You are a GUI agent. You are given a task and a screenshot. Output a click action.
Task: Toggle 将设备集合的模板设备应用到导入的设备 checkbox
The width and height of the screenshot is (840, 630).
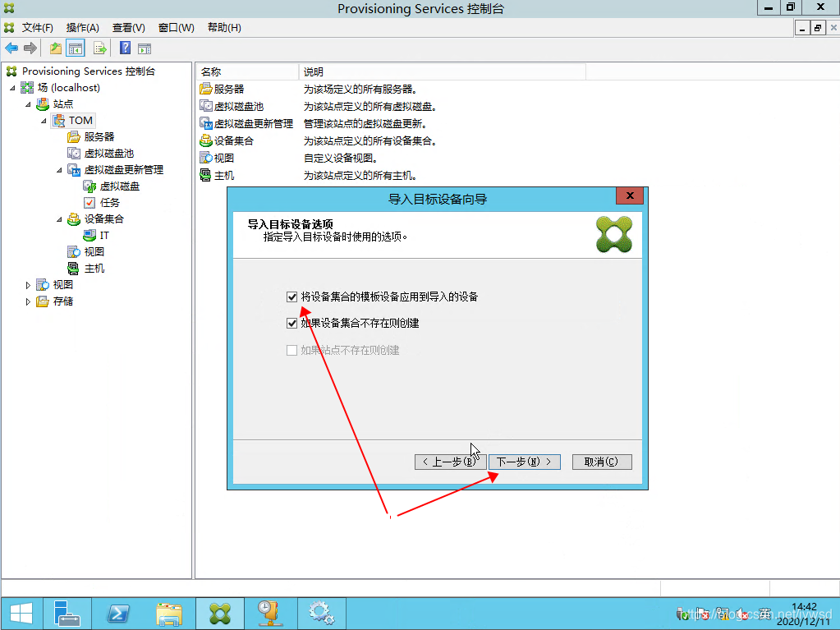(291, 297)
